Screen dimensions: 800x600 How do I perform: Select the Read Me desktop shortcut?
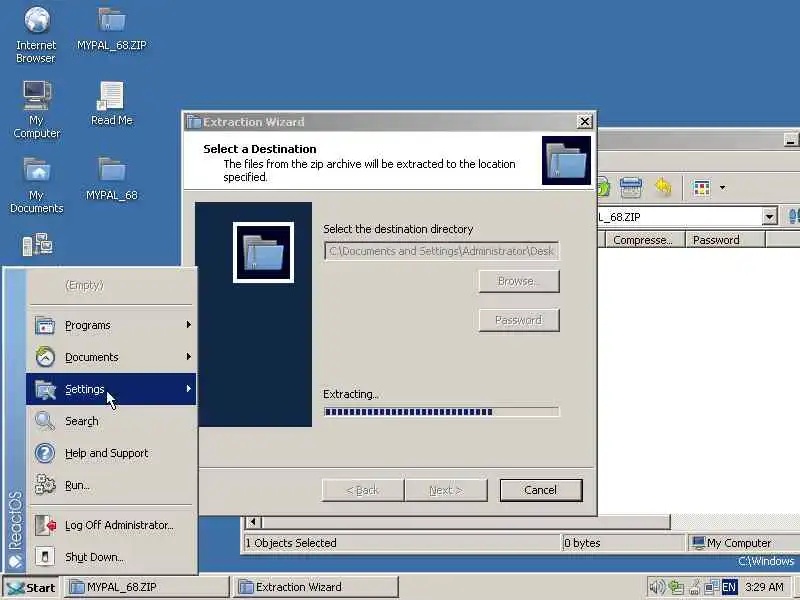[112, 103]
